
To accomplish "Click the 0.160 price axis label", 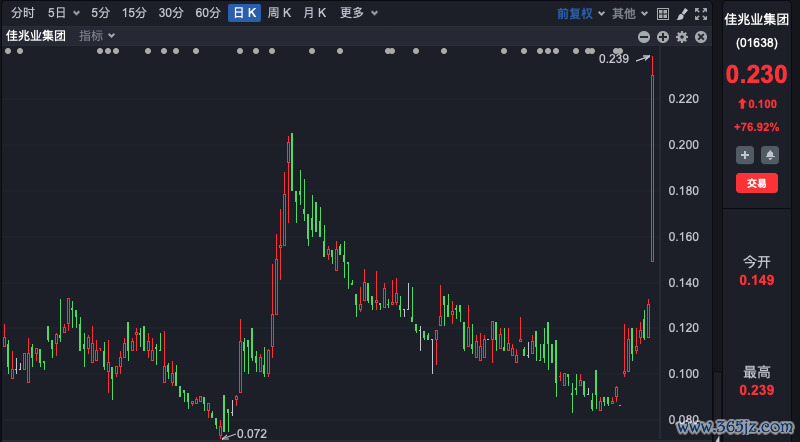I will (x=684, y=237).
